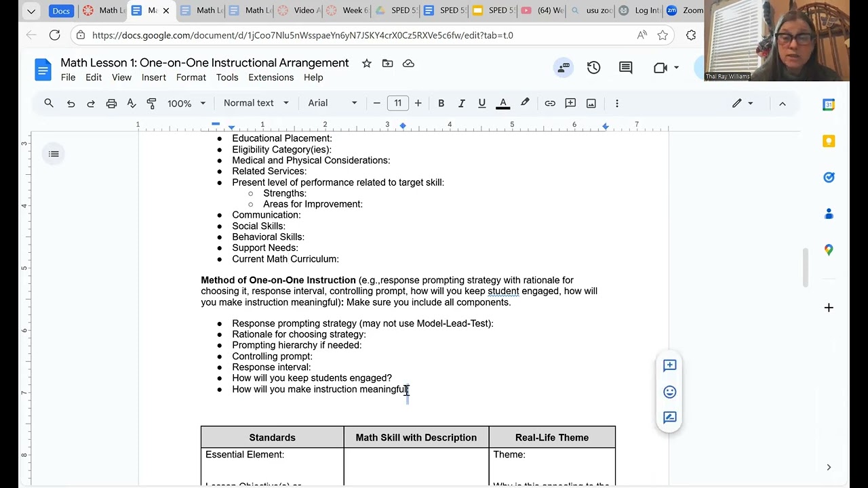Image resolution: width=868 pixels, height=488 pixels.
Task: Open the version history
Action: pos(593,67)
